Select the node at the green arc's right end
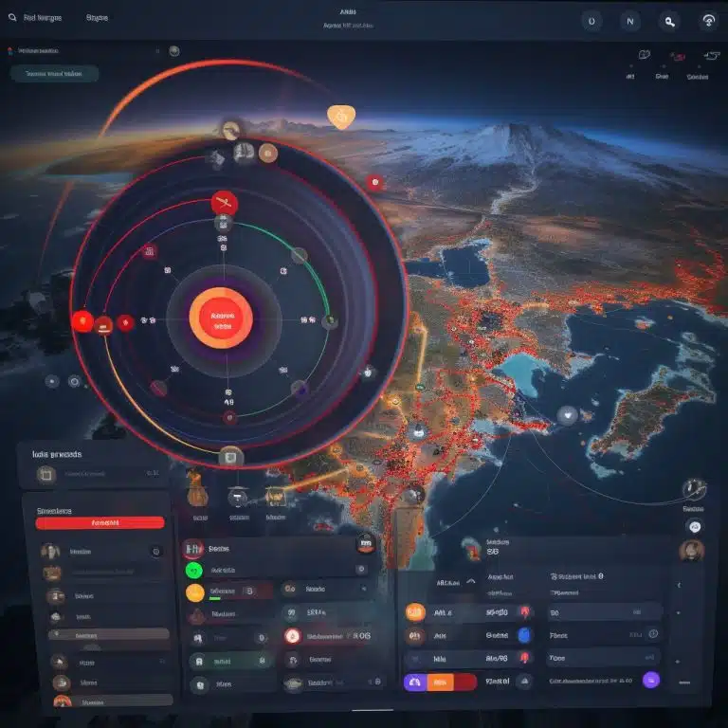Image resolution: width=728 pixels, height=728 pixels. (x=330, y=320)
